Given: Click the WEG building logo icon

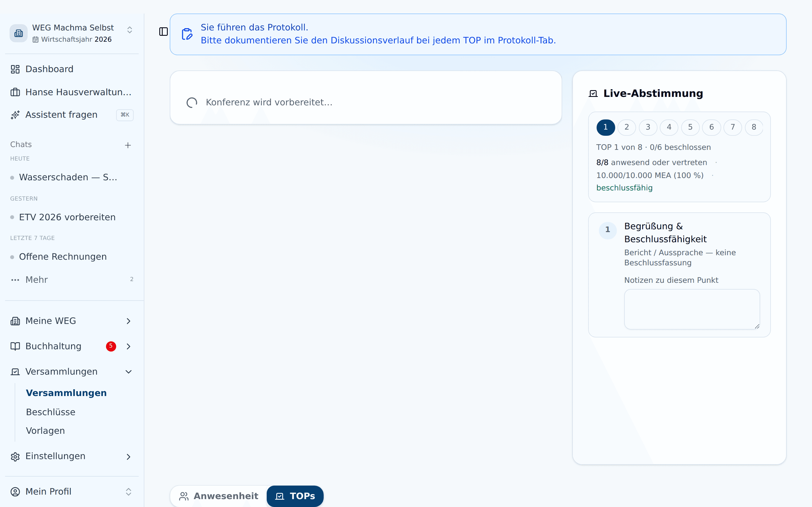Looking at the screenshot, I should pyautogui.click(x=18, y=33).
